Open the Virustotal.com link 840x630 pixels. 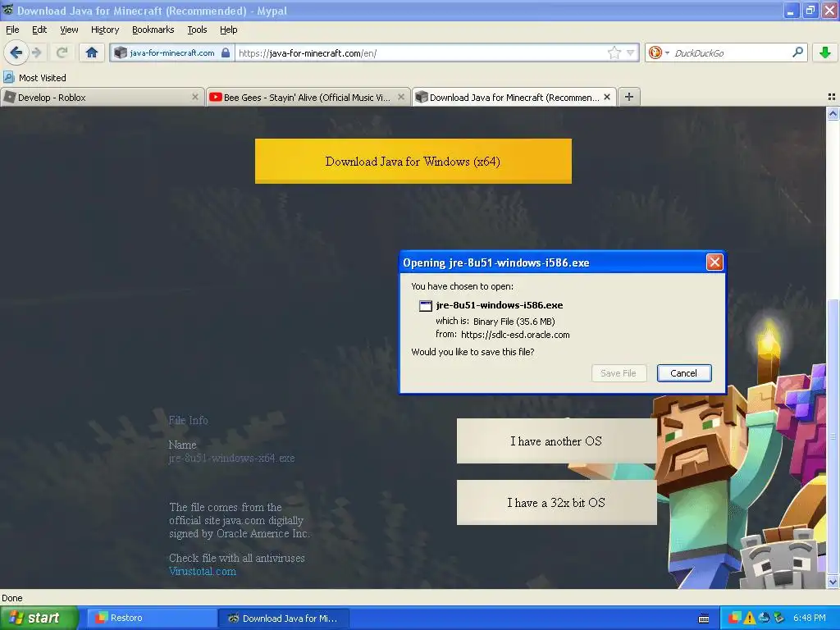point(203,571)
